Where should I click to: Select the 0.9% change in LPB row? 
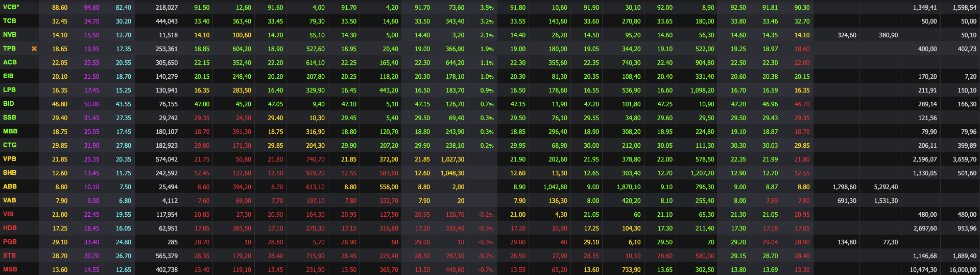coord(487,90)
